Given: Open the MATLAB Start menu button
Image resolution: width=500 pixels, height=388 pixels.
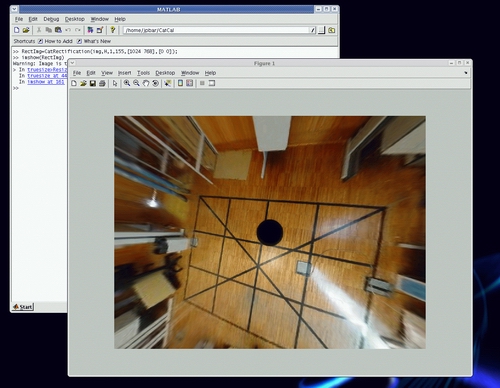Looking at the screenshot, I should point(23,307).
